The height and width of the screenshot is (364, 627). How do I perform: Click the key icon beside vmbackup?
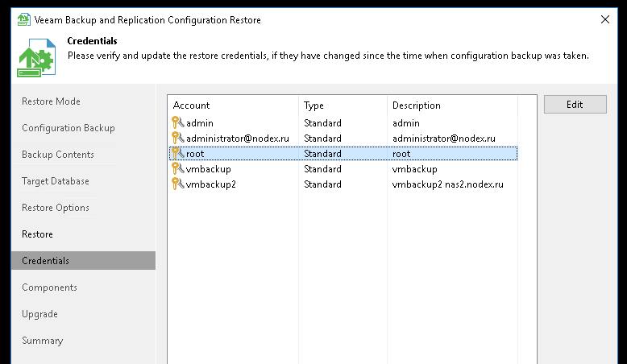coord(177,168)
